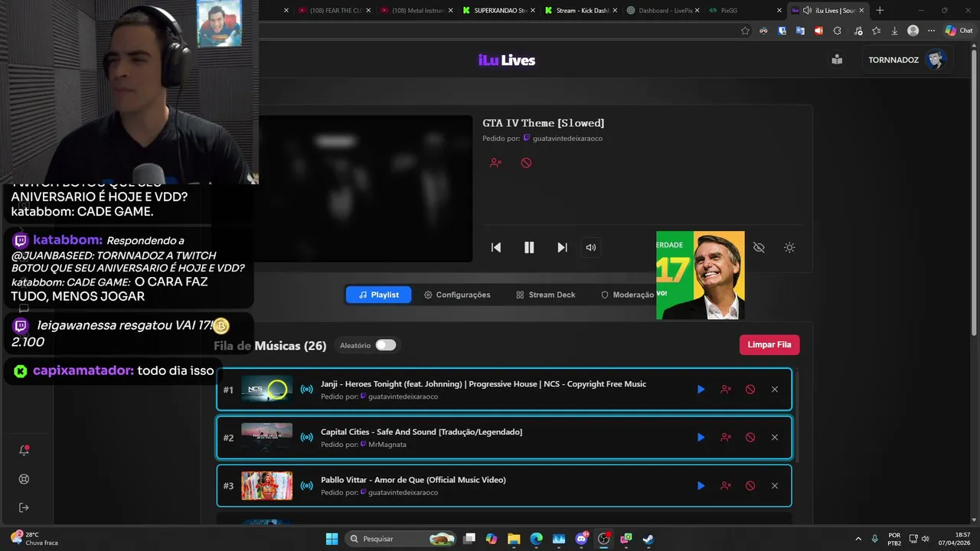This screenshot has height=551, width=980.
Task: Block the Pabllo Vittar track
Action: point(750,485)
